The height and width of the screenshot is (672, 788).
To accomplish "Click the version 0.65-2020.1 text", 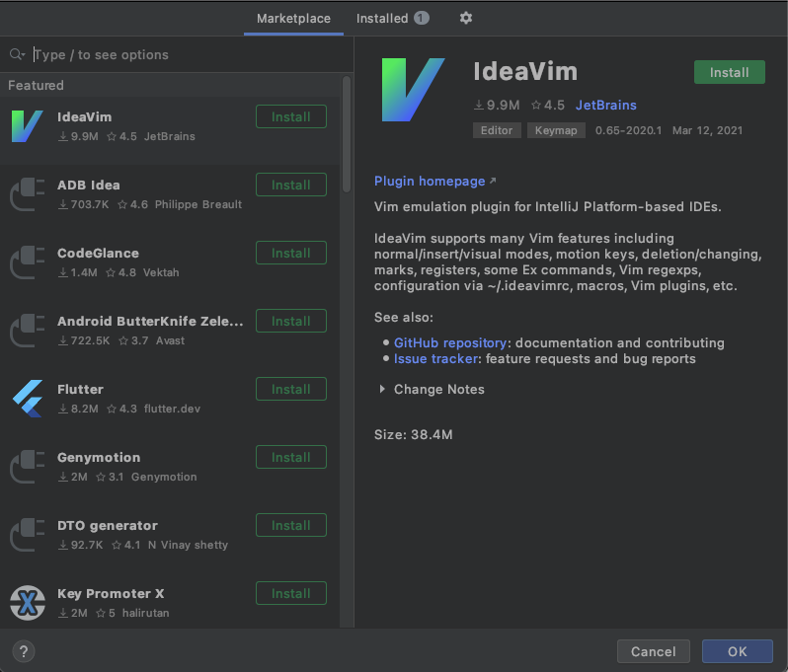I will [x=628, y=130].
